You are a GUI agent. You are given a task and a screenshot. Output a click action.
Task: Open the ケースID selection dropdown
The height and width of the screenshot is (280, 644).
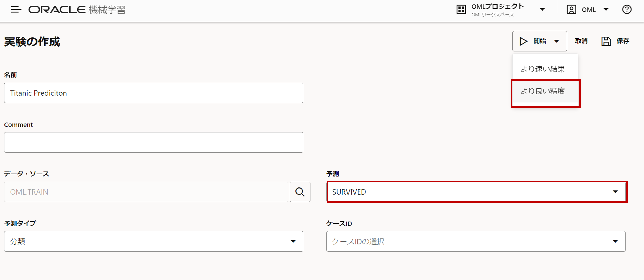476,241
